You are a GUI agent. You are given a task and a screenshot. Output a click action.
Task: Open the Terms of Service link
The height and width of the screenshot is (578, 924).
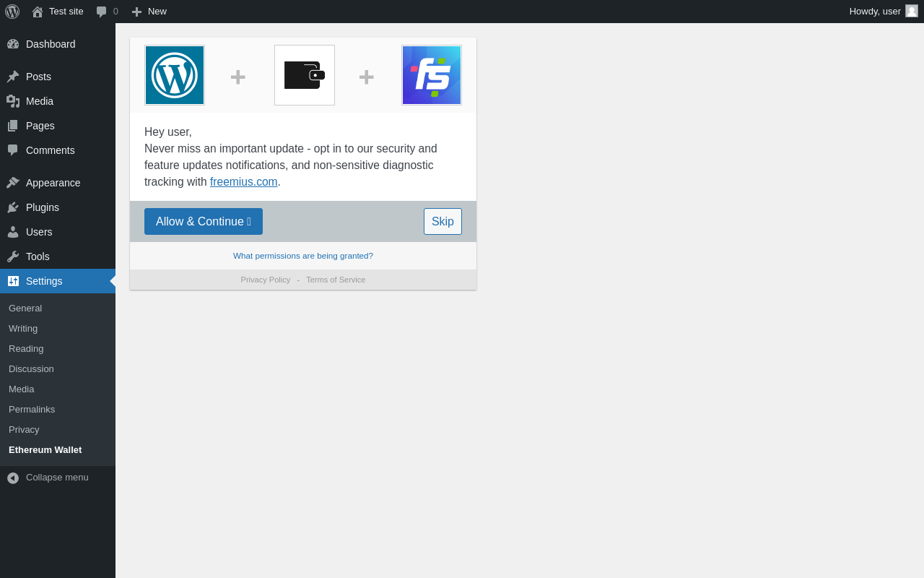336,280
